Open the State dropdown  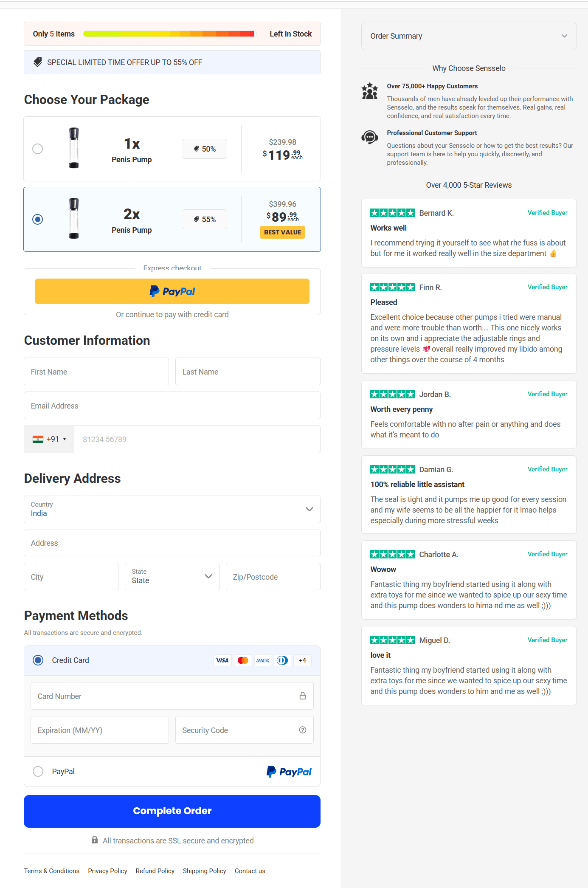click(x=172, y=576)
